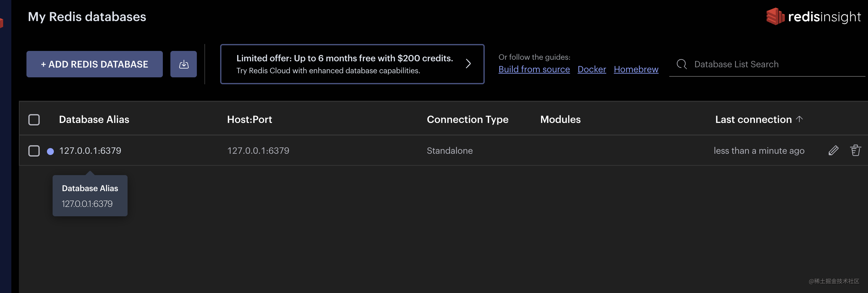Check the select-all checkbox in table header

34,120
